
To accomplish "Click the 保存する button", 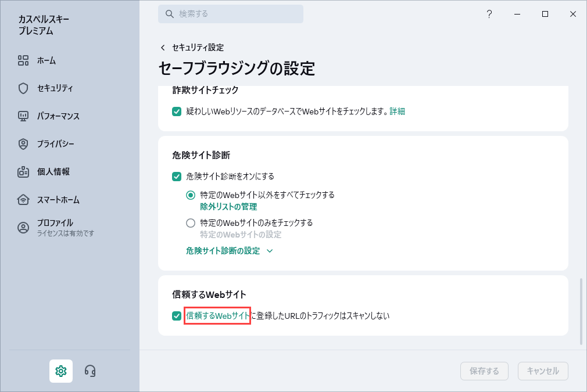I will tap(484, 371).
